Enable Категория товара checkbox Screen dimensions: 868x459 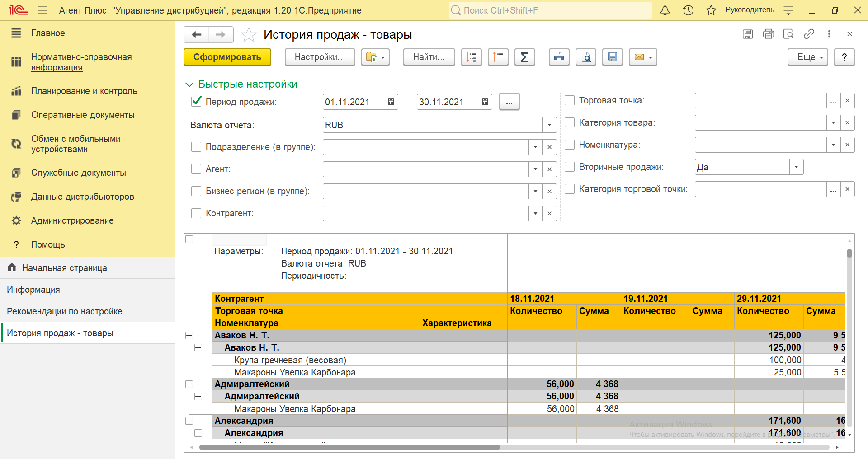click(x=570, y=122)
